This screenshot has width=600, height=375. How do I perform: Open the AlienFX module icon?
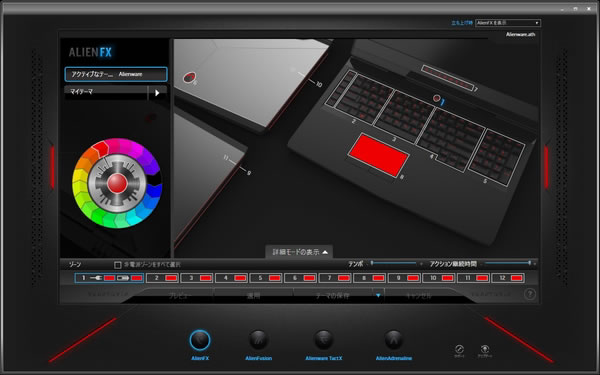click(200, 340)
